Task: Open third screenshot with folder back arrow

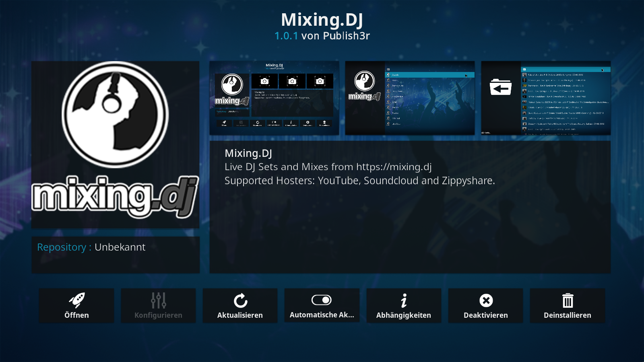Action: pyautogui.click(x=546, y=98)
